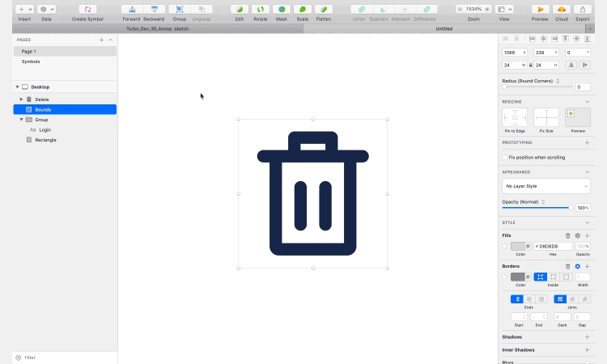The width and height of the screenshot is (607, 364).
Task: Click the Opacity slider handle
Action: pyautogui.click(x=571, y=208)
